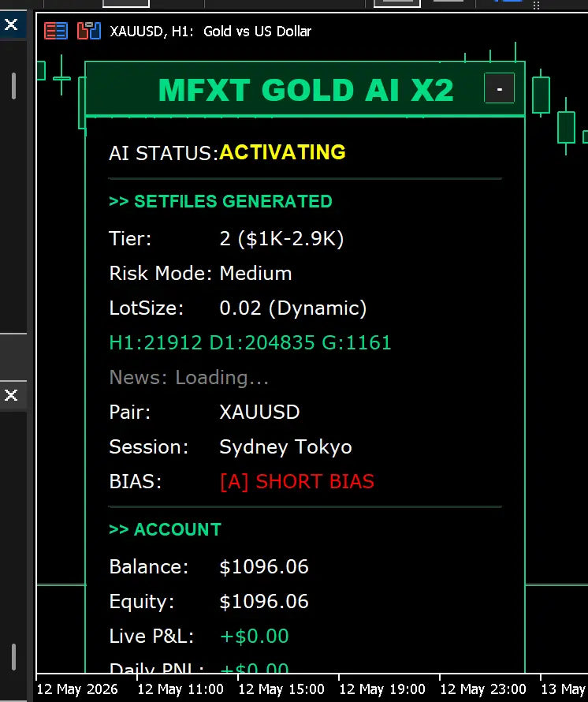Click the Tier value 2 ($1K-2.9K)

point(281,239)
